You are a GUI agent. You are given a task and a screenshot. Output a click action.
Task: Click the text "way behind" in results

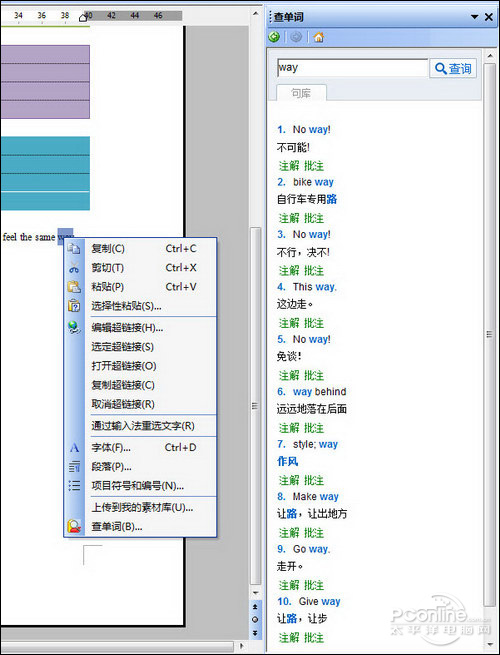(x=320, y=392)
